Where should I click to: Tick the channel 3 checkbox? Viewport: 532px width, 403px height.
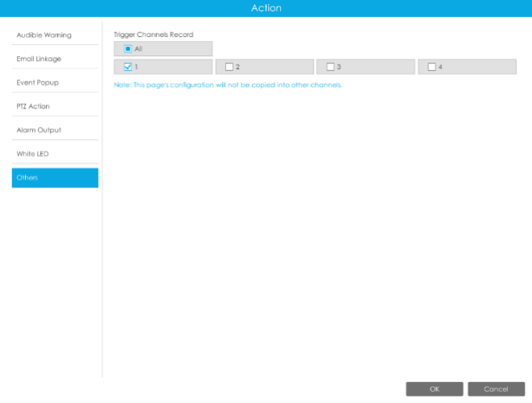pos(330,67)
